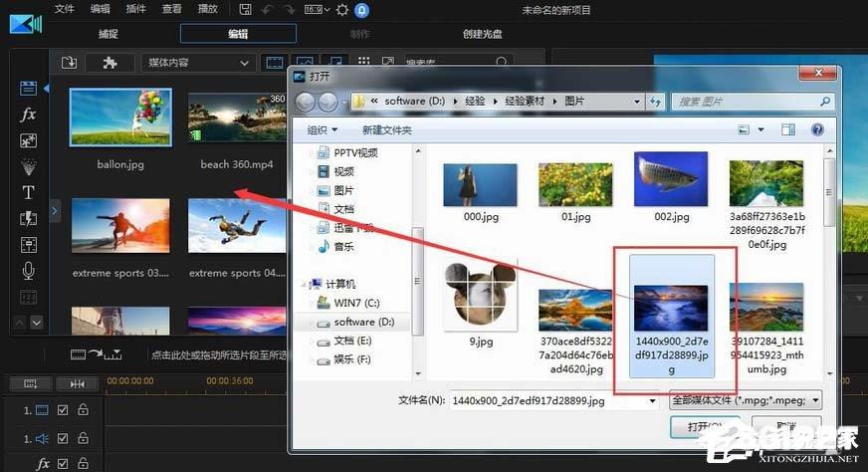Screen dimensions: 868x472
Task: Open the PiP Objects Room icon
Action: (28, 140)
